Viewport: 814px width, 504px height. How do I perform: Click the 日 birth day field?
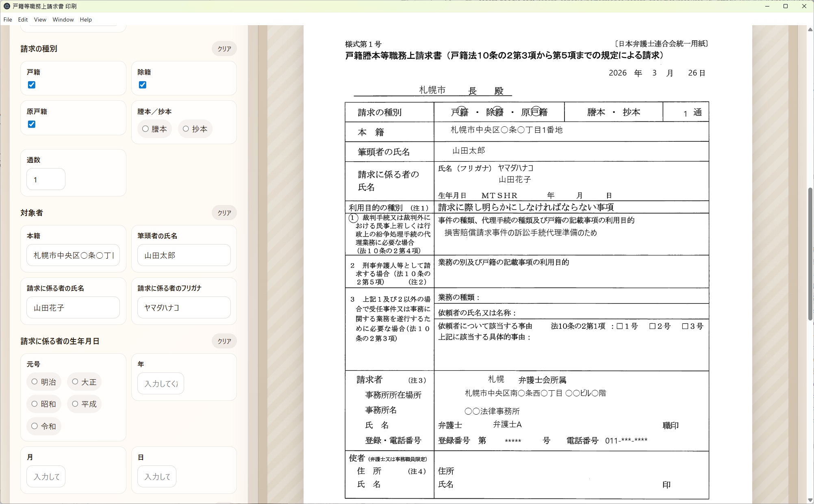point(157,477)
